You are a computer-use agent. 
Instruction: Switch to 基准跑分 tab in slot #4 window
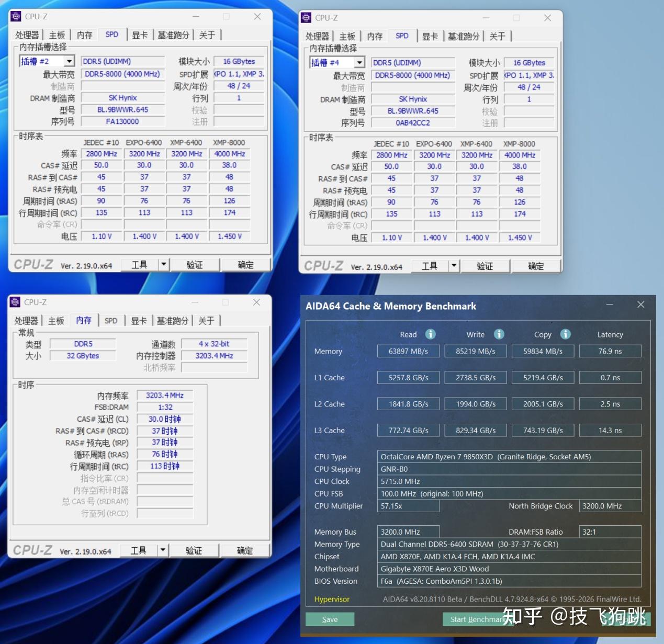(x=464, y=36)
